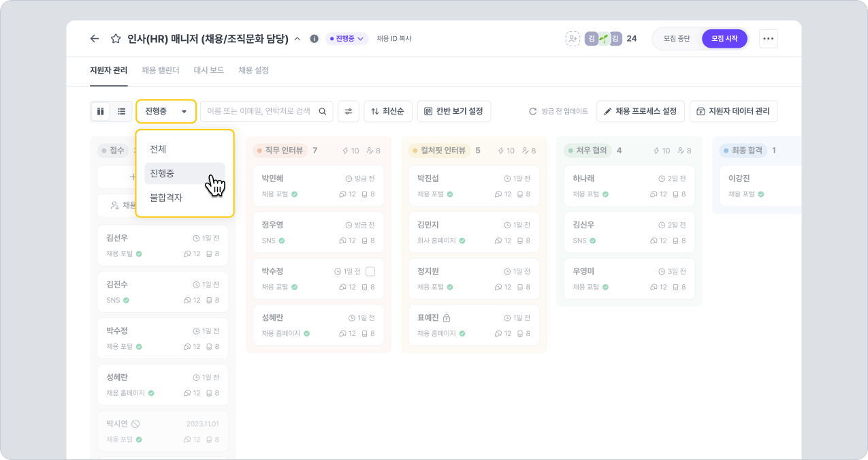Click the lock icon beside 표예진
Screen dimensions: 868x460
click(x=447, y=318)
